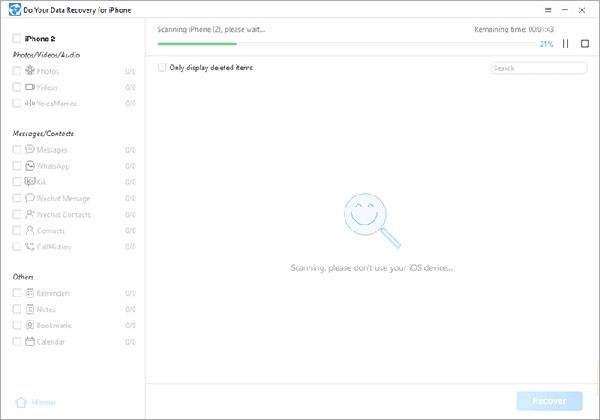Click the 'Remaining time' text
This screenshot has height=420, width=600.
pyautogui.click(x=514, y=29)
